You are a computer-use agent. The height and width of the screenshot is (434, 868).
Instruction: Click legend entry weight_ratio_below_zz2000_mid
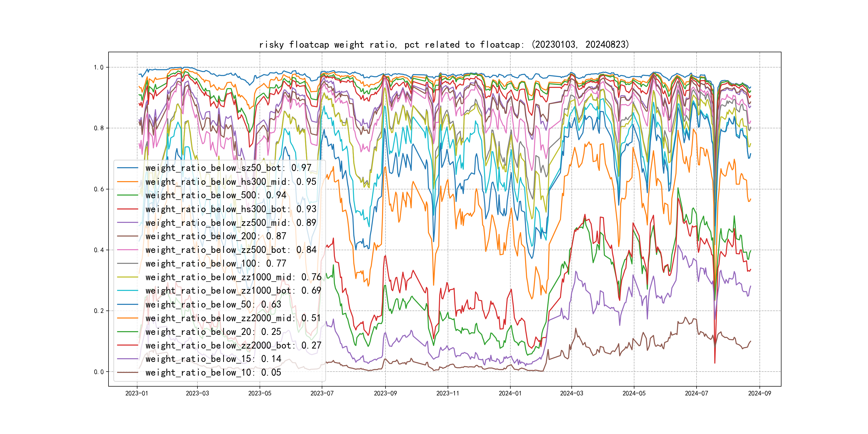pos(233,318)
